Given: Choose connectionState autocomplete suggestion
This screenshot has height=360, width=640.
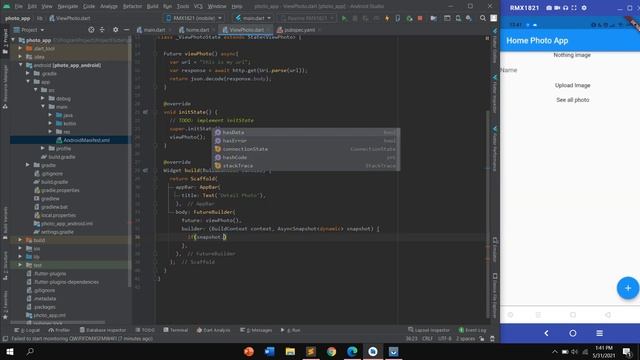Looking at the screenshot, I should 306,149.
